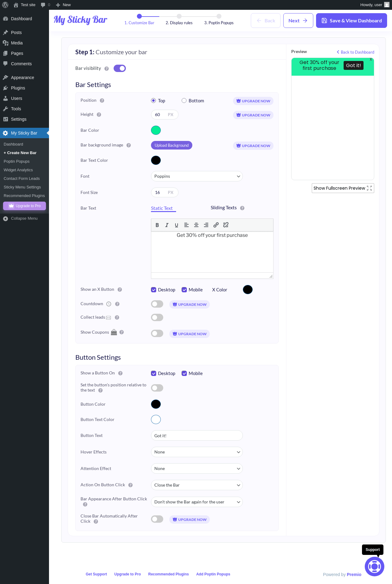Open the Plugins menu in sidebar
Image resolution: width=392 pixels, height=584 pixels.
[x=24, y=88]
